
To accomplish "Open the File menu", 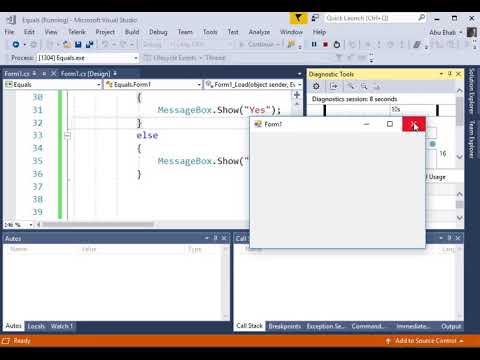I will (x=9, y=32).
